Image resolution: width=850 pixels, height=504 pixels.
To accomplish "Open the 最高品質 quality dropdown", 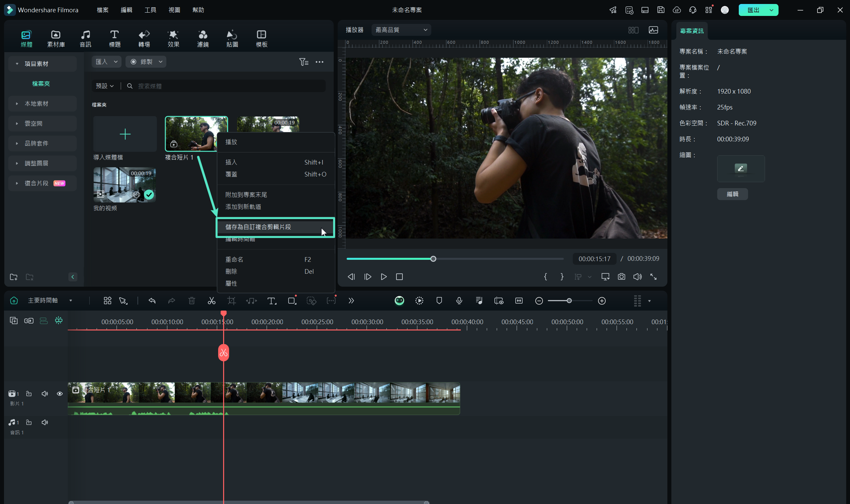I will (401, 30).
